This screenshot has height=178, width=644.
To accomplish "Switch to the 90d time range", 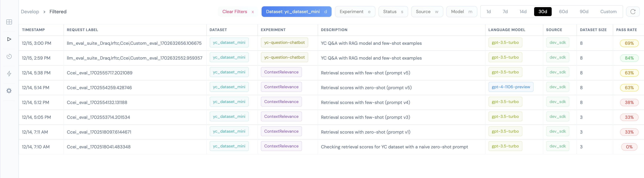I will click(584, 12).
